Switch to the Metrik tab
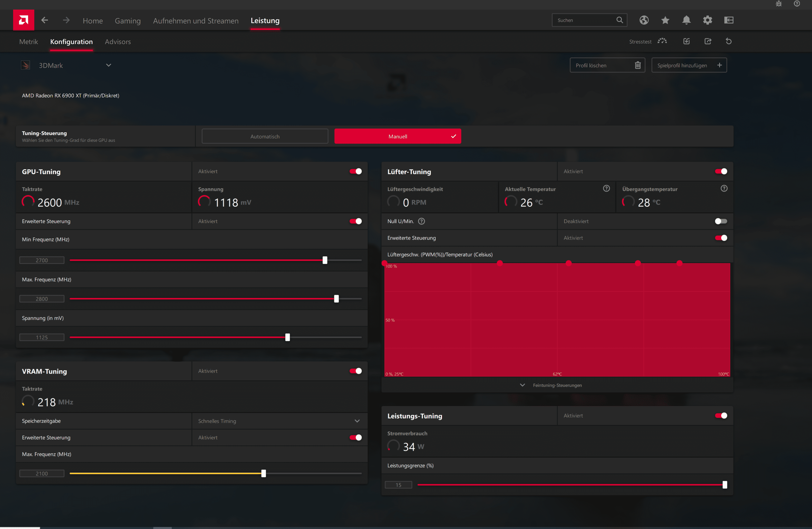Image resolution: width=812 pixels, height=529 pixels. 28,42
